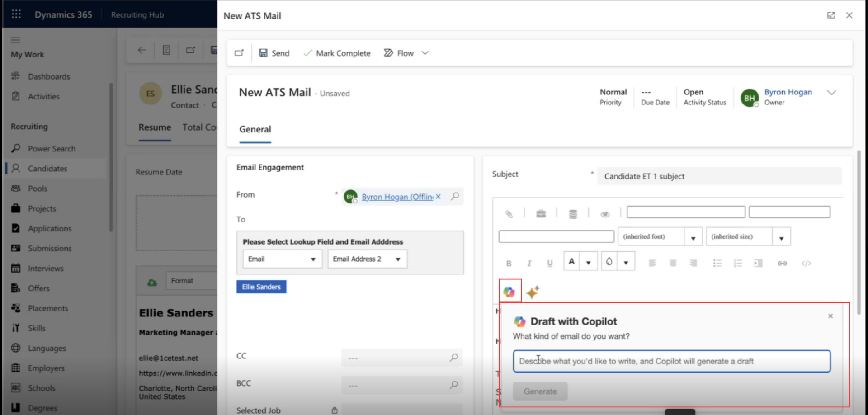868x415 pixels.
Task: Search the CC lookup field
Action: (x=453, y=358)
